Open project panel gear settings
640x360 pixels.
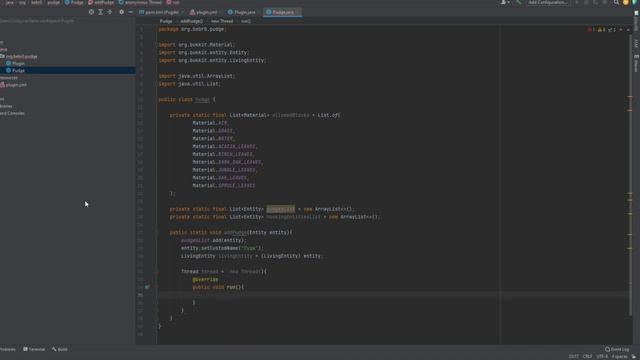[121, 12]
